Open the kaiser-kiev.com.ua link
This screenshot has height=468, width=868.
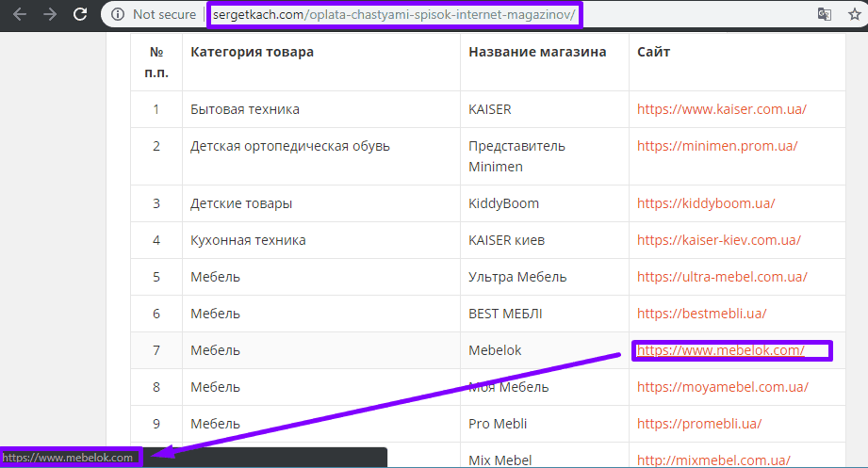[718, 240]
